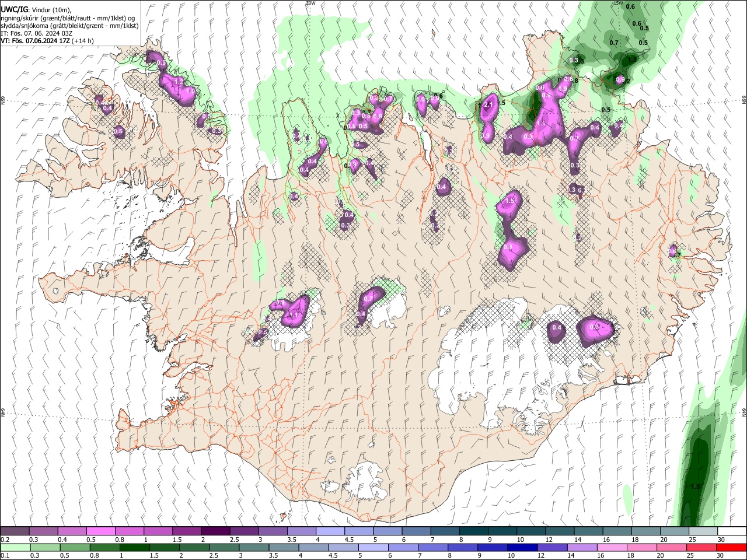This screenshot has width=747, height=560.
Task: Pick the rain legend swatch between 0.5 and 0.8
Action: [x=75, y=547]
